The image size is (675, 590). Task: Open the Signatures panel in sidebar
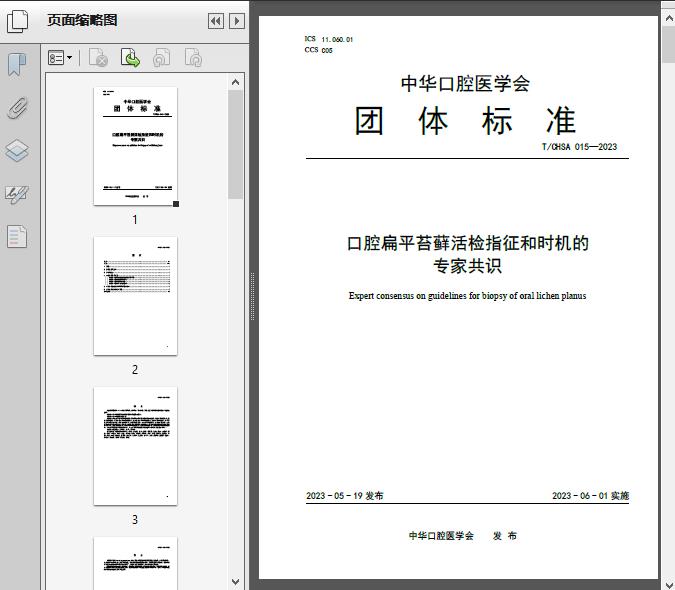click(17, 194)
